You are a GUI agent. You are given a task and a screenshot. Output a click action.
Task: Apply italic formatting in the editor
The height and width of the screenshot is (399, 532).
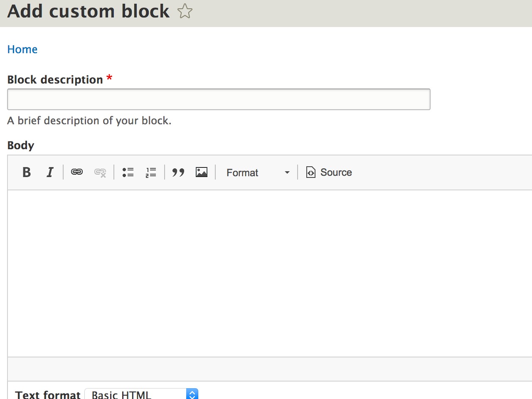(50, 172)
